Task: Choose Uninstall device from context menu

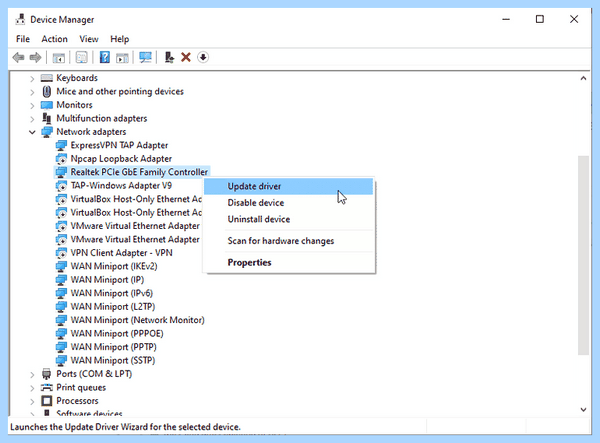Action: coord(289,219)
